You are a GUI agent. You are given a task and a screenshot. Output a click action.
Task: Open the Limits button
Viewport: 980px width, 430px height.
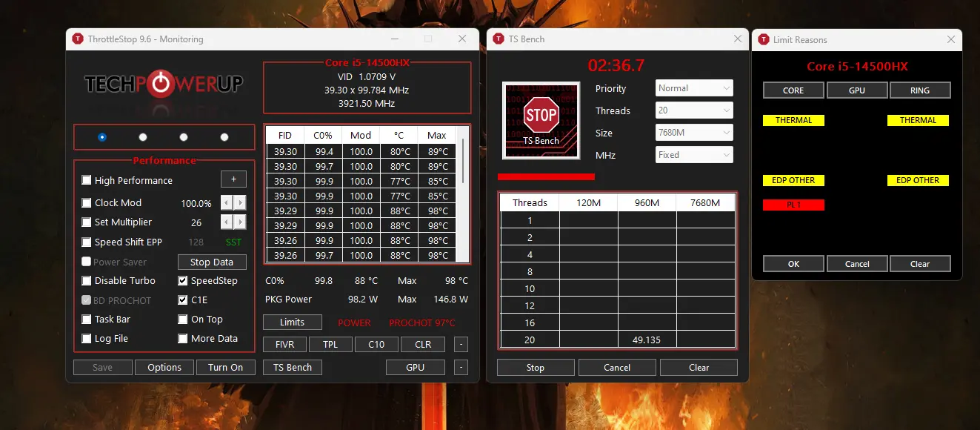293,322
